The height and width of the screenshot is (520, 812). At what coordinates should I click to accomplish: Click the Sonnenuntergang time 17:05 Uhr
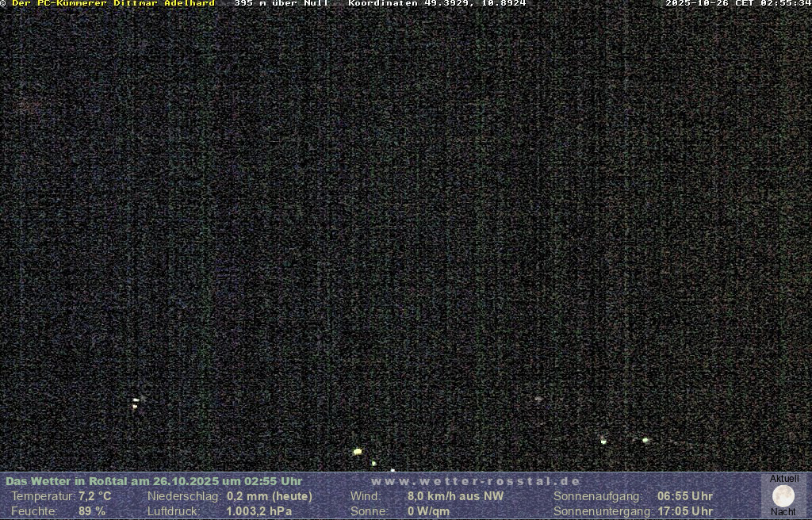click(685, 511)
